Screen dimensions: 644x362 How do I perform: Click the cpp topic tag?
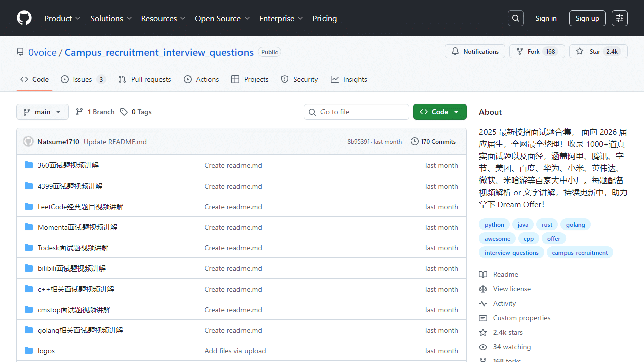pyautogui.click(x=528, y=239)
